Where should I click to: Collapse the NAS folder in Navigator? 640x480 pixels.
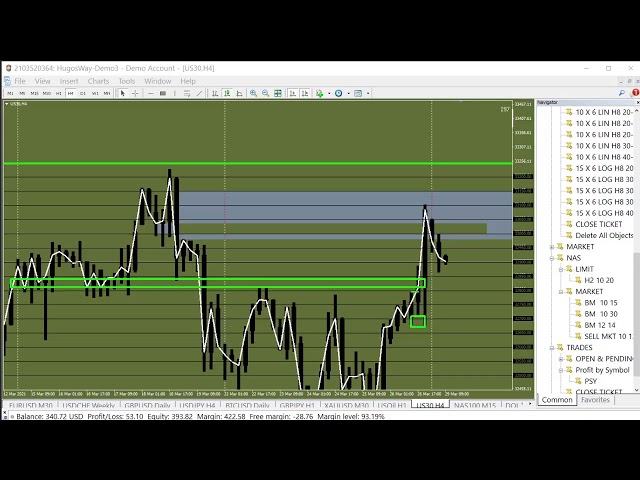tap(552, 258)
